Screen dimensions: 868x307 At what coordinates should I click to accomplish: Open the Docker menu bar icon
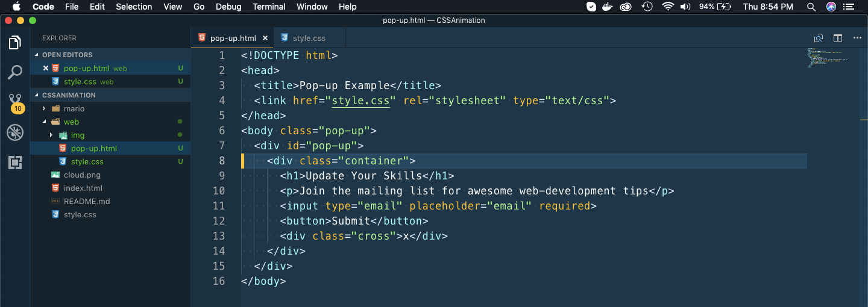point(608,7)
